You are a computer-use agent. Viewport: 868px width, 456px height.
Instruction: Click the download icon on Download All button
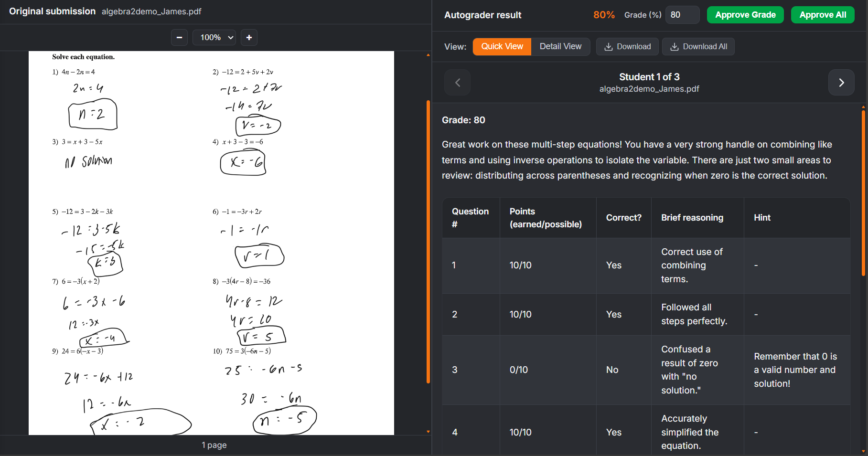[675, 46]
